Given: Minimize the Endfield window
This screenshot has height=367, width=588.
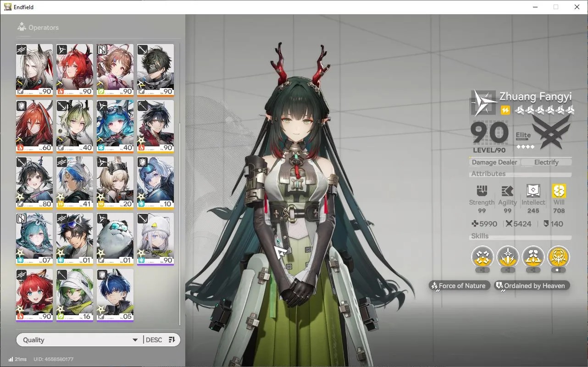Looking at the screenshot, I should [x=535, y=7].
